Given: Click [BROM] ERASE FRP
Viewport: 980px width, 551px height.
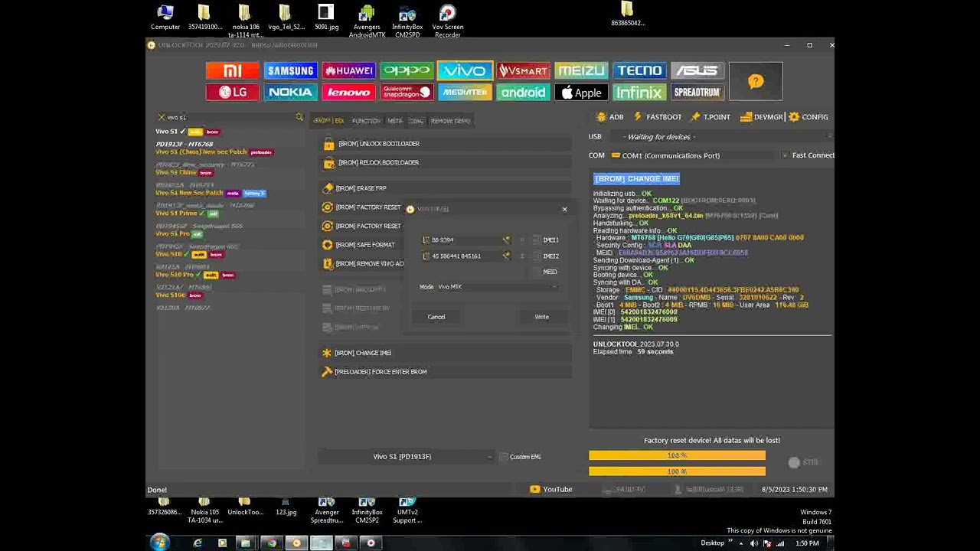Looking at the screenshot, I should pyautogui.click(x=446, y=188).
